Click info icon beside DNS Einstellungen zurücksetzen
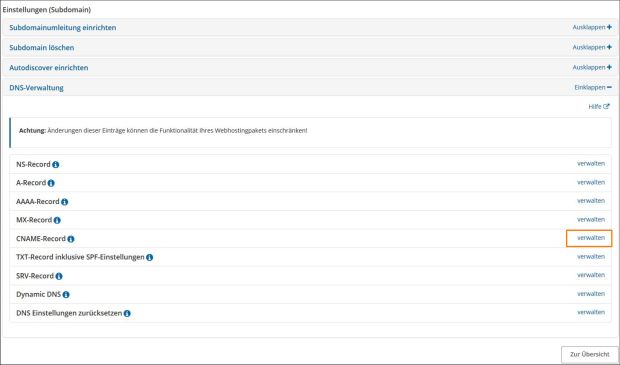 127,314
